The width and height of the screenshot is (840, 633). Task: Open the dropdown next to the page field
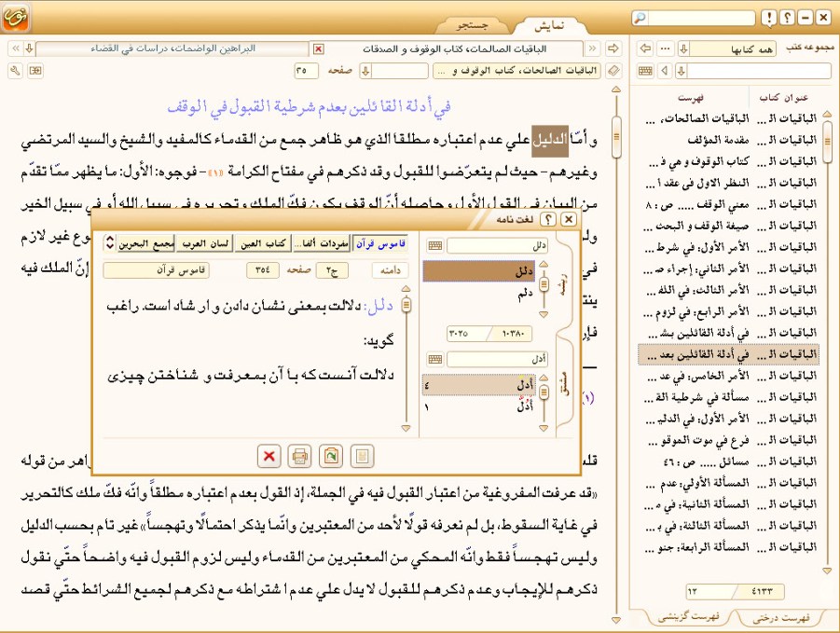point(367,71)
